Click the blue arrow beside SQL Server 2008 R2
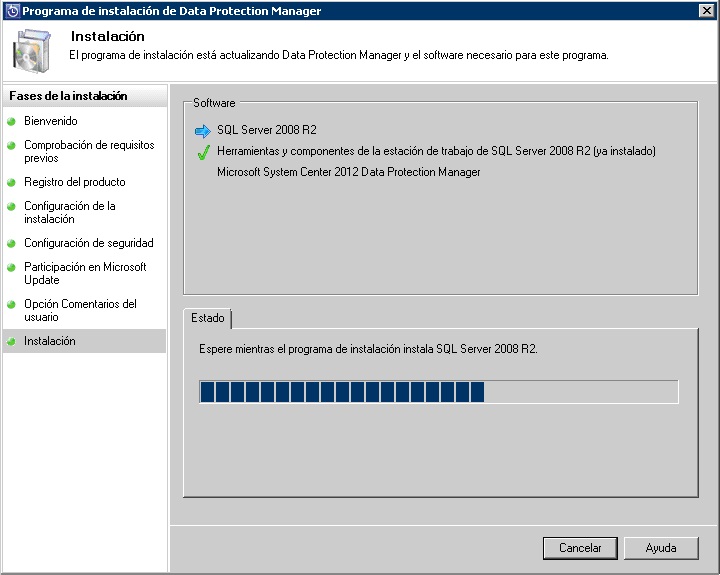This screenshot has width=720, height=575. (202, 131)
